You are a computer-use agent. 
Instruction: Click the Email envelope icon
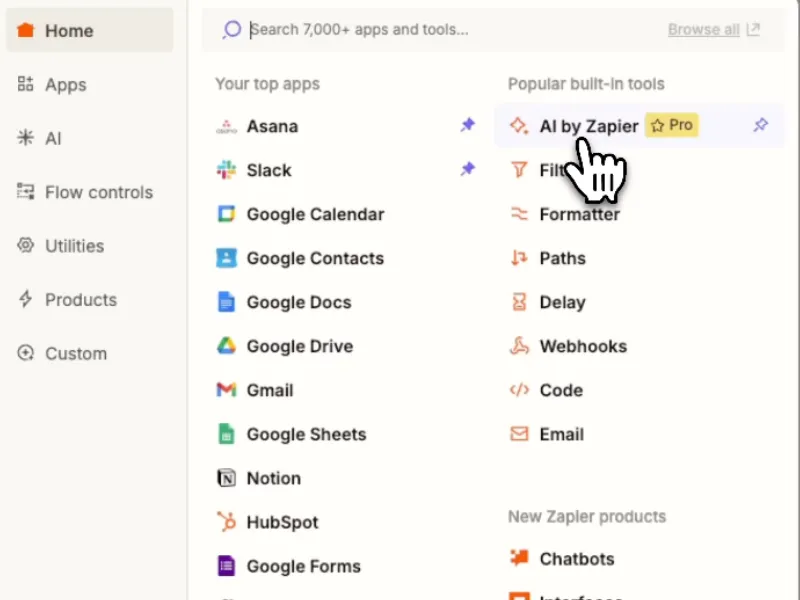[x=519, y=434]
